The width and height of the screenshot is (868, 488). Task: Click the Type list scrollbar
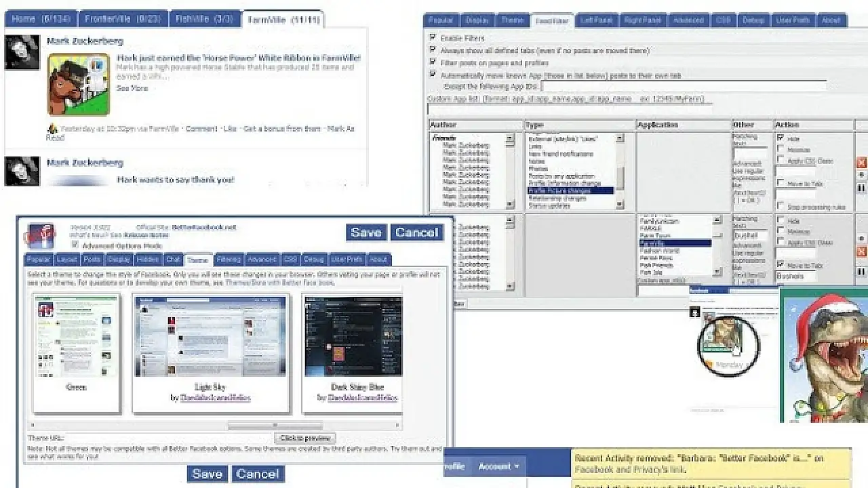620,171
